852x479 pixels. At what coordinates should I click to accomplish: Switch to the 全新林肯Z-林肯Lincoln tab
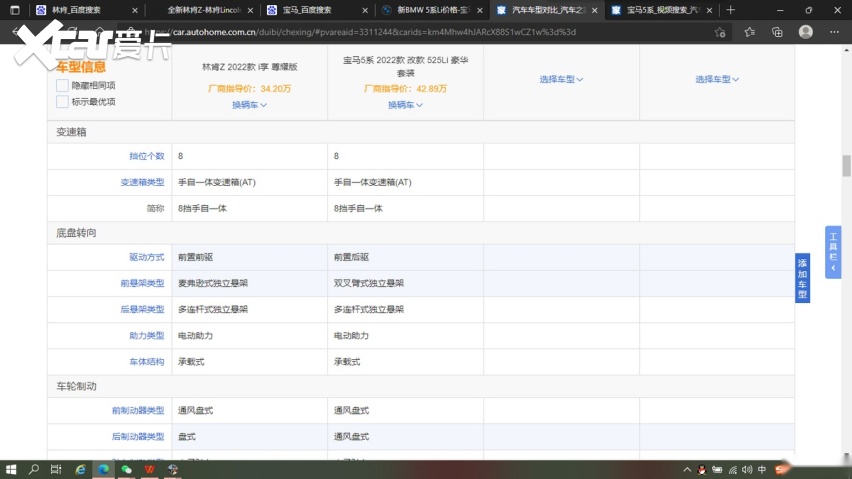203,10
